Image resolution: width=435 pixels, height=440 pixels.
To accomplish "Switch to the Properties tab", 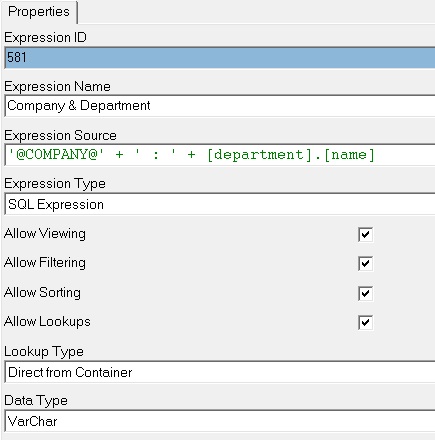I will click(x=39, y=12).
